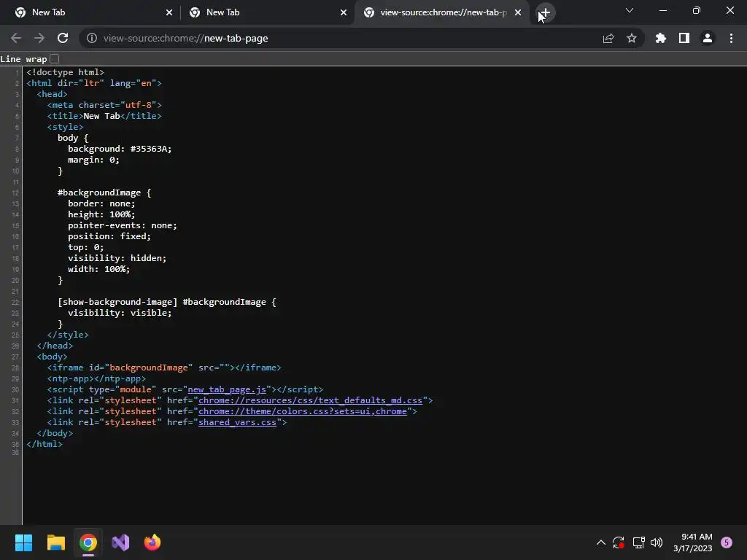The image size is (747, 560).
Task: Click the sync update tray icon
Action: (619, 542)
